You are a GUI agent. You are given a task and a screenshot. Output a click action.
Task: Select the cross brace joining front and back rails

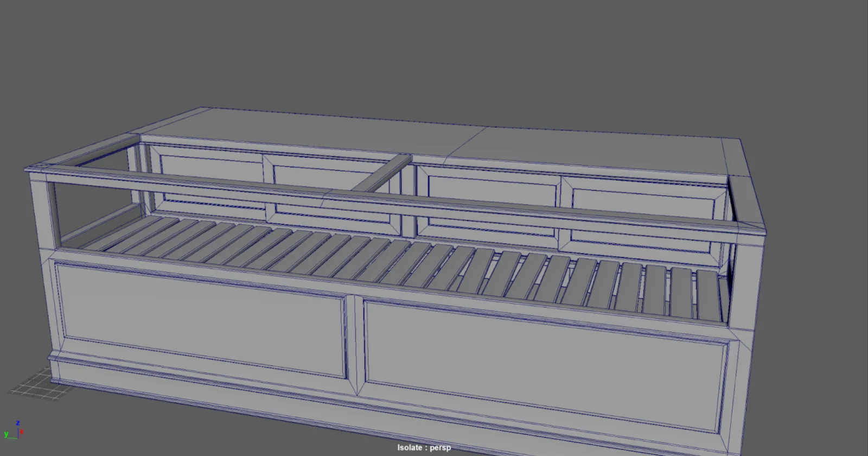(381, 174)
